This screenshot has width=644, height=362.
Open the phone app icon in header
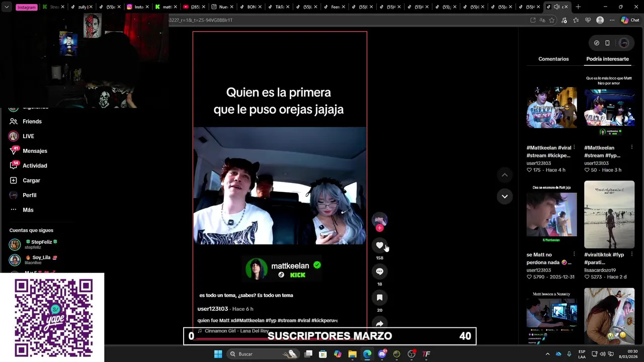click(607, 43)
